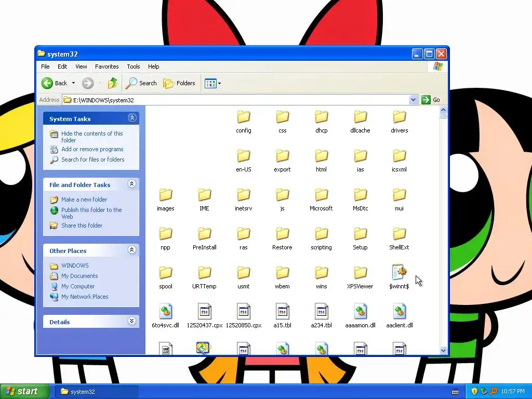
Task: Collapse the System Tasks panel
Action: (x=132, y=118)
